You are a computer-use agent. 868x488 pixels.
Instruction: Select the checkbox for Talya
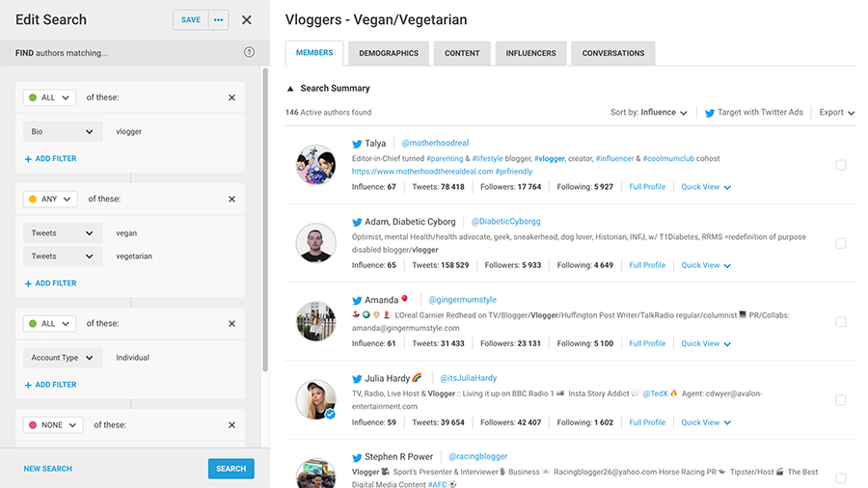[841, 165]
